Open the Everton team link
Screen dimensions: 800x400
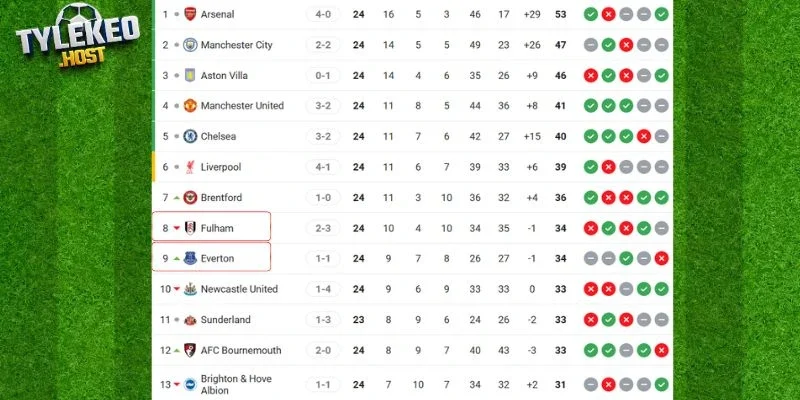click(218, 259)
